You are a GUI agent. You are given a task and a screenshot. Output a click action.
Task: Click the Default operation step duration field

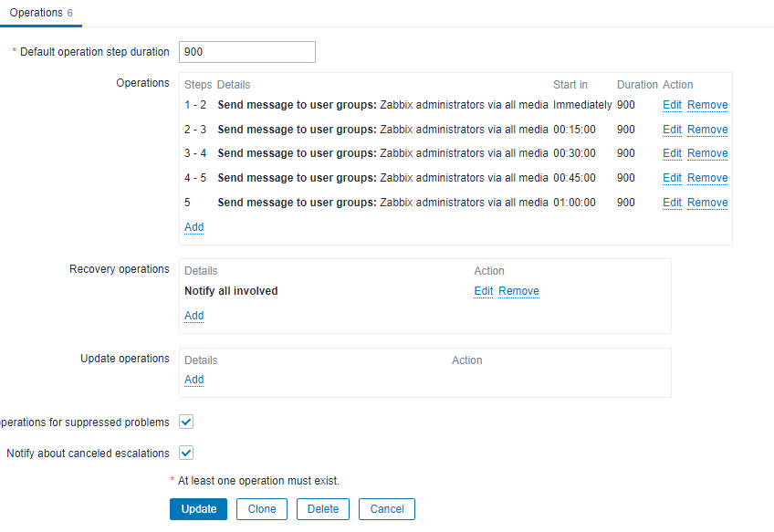coord(247,52)
